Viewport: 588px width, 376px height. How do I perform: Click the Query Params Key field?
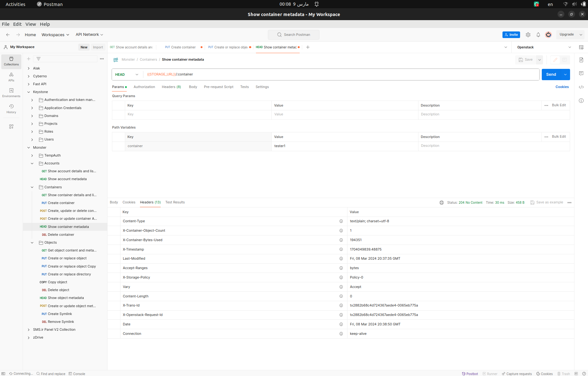click(x=198, y=114)
